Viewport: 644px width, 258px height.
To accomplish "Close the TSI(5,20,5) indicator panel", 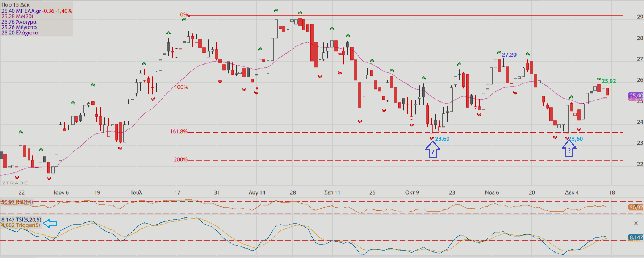I will (x=636, y=224).
